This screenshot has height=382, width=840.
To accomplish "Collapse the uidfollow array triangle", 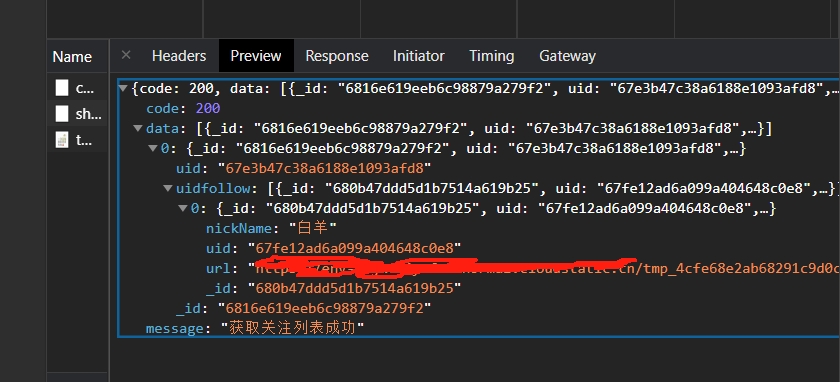I will click(168, 189).
